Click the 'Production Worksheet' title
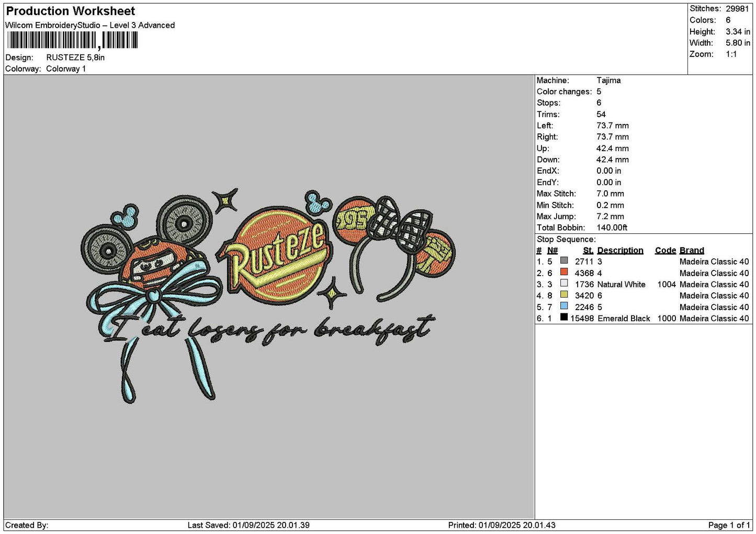 70,11
